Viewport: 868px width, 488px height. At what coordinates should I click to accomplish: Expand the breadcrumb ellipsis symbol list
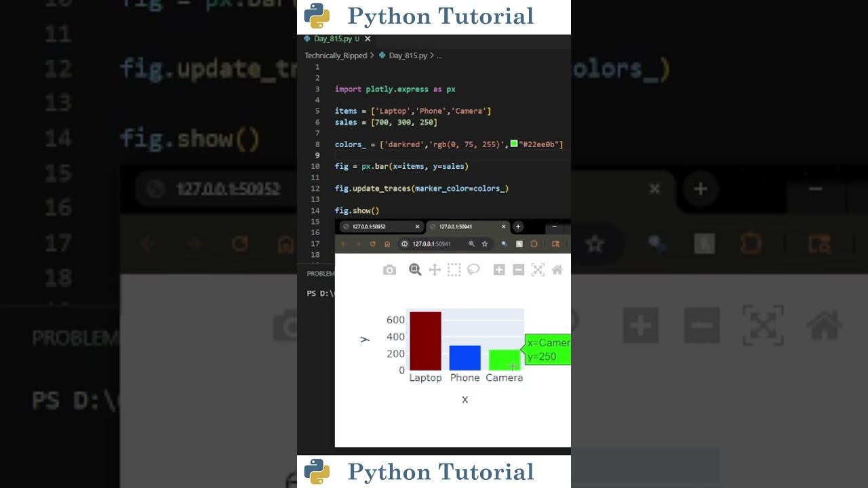pyautogui.click(x=439, y=56)
